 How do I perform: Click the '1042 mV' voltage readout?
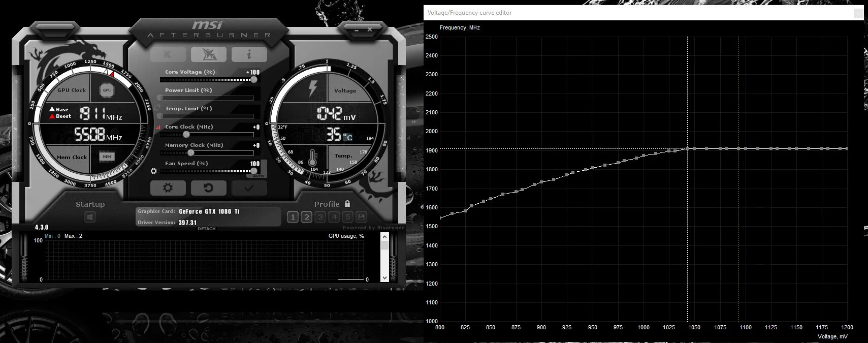(336, 113)
